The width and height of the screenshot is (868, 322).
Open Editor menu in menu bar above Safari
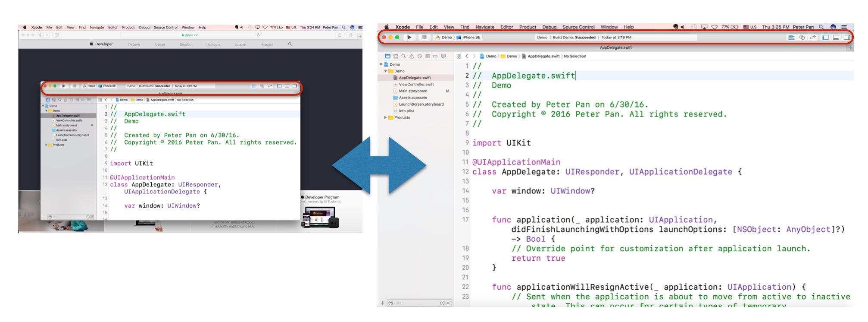point(113,27)
